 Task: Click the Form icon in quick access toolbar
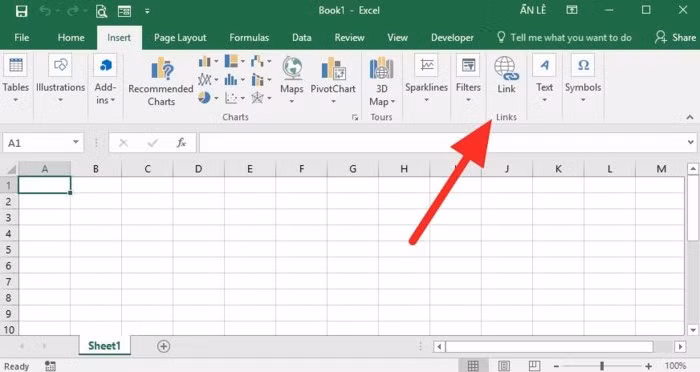(x=124, y=11)
